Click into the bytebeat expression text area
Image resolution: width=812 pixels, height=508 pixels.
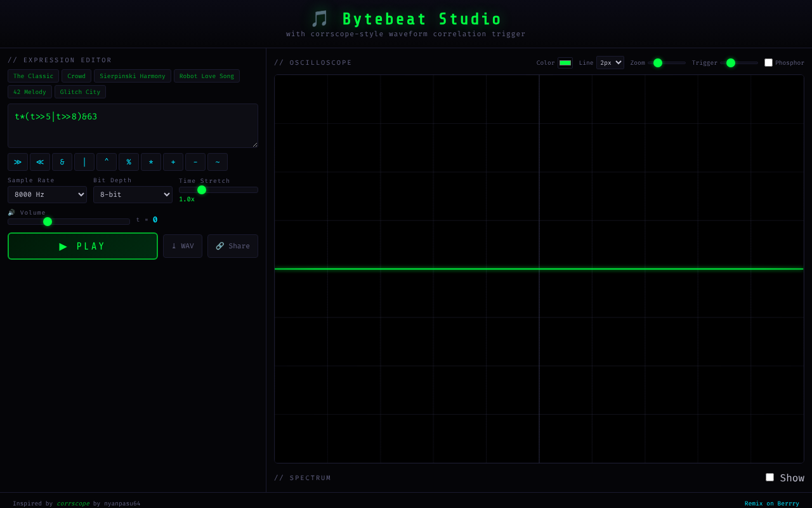tap(133, 126)
